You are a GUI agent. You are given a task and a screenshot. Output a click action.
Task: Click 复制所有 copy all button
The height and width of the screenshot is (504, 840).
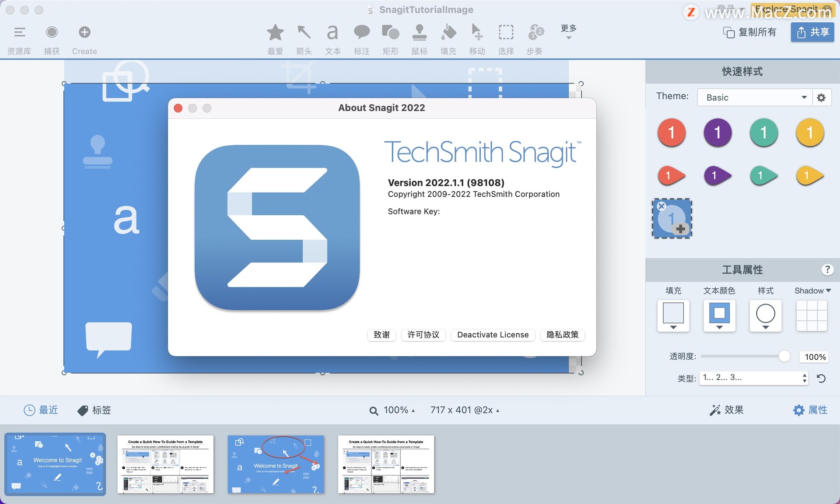750,32
